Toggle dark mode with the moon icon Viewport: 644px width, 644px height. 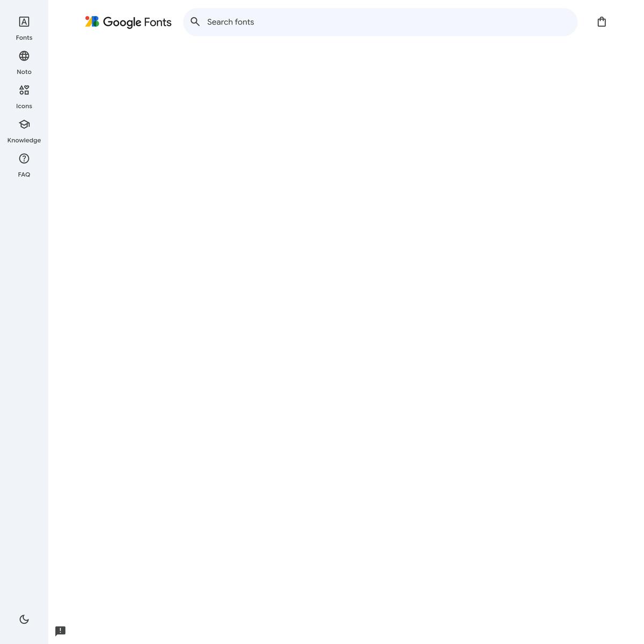tap(24, 619)
